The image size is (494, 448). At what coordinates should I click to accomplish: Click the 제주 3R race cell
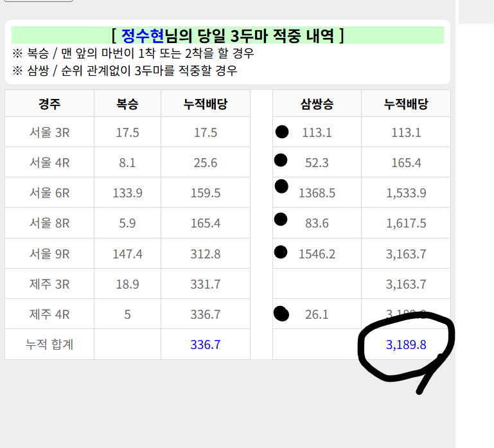(x=49, y=284)
